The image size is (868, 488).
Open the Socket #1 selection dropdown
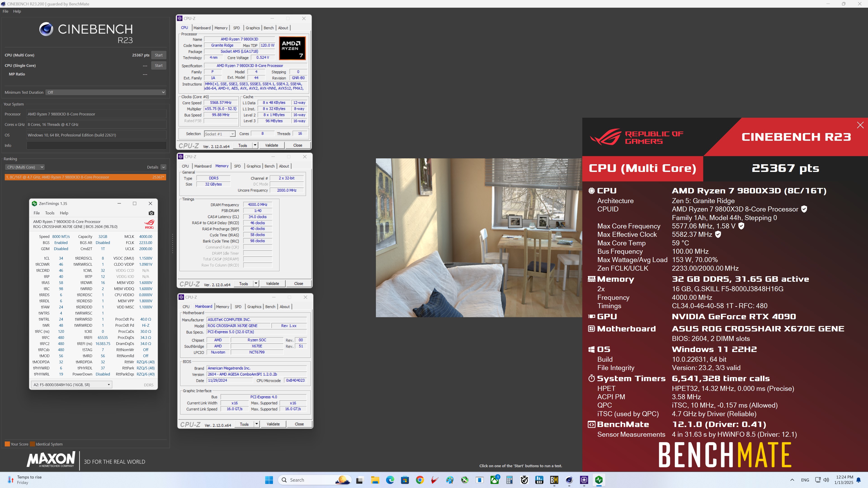point(219,134)
